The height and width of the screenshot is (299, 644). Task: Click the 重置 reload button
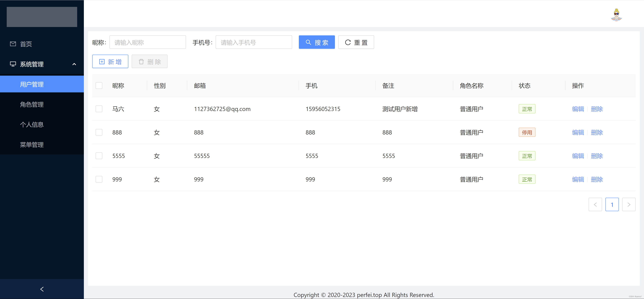[x=356, y=42]
